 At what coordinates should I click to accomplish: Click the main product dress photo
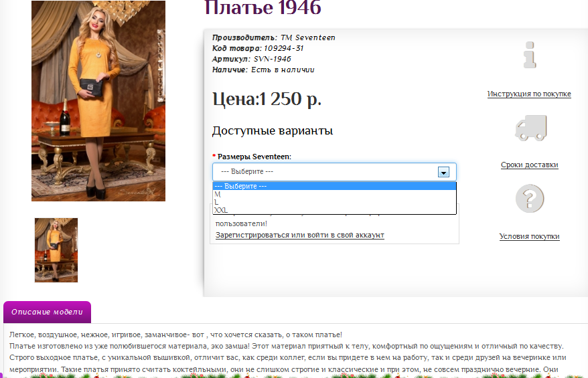(x=98, y=101)
